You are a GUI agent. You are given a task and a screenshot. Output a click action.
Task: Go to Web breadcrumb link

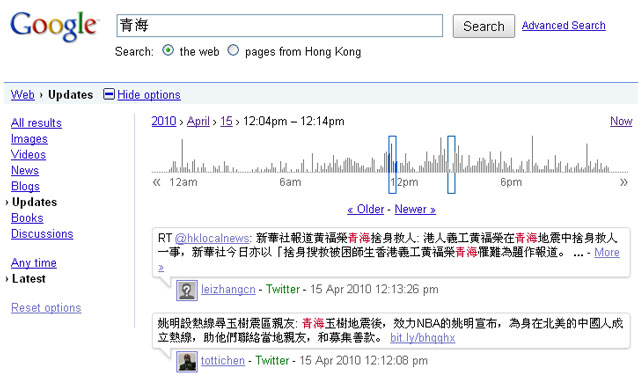pyautogui.click(x=22, y=95)
